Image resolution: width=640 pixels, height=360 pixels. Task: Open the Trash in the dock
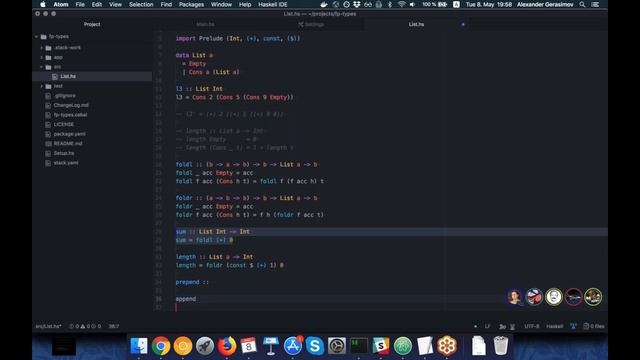[x=501, y=346]
